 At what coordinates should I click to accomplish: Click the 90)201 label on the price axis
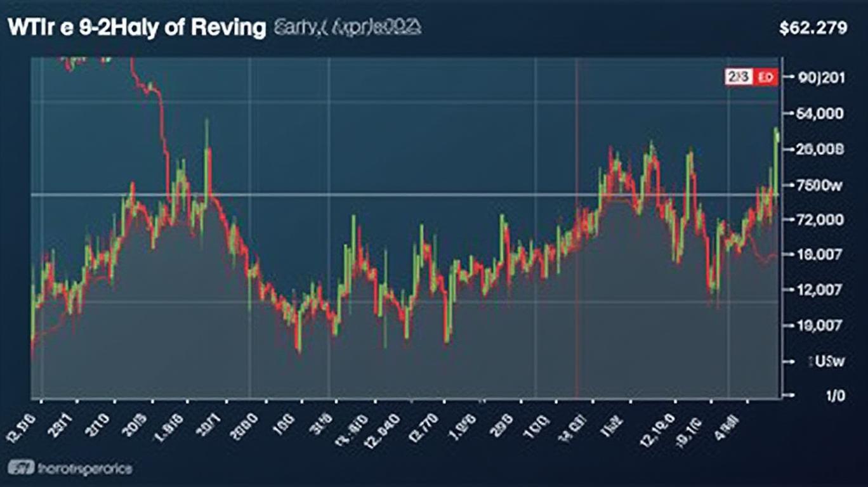(820, 77)
